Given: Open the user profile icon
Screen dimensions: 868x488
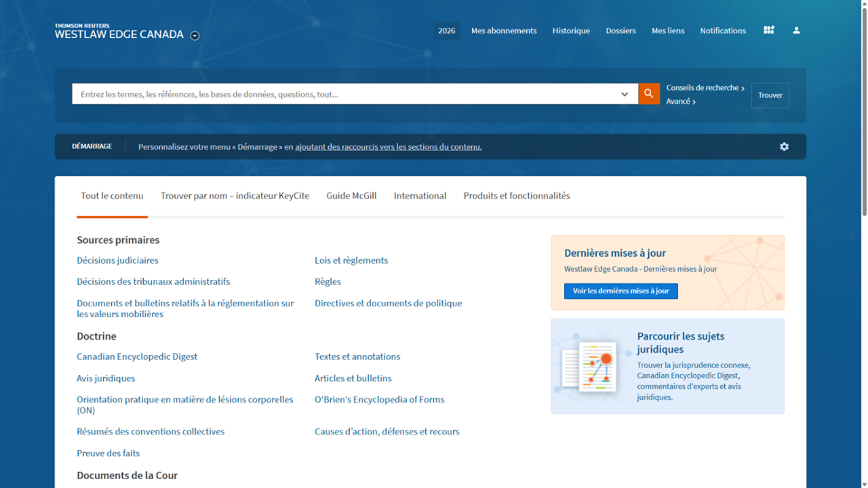Looking at the screenshot, I should 796,30.
